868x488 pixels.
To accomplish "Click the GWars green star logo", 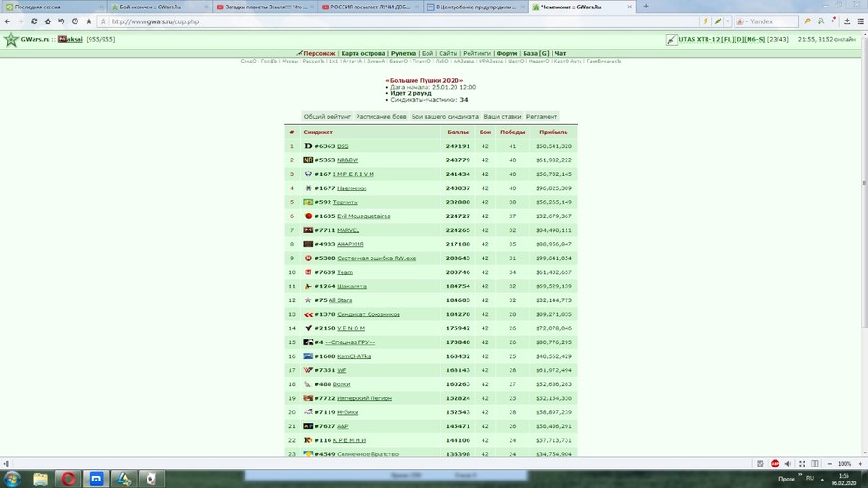I will coord(10,39).
